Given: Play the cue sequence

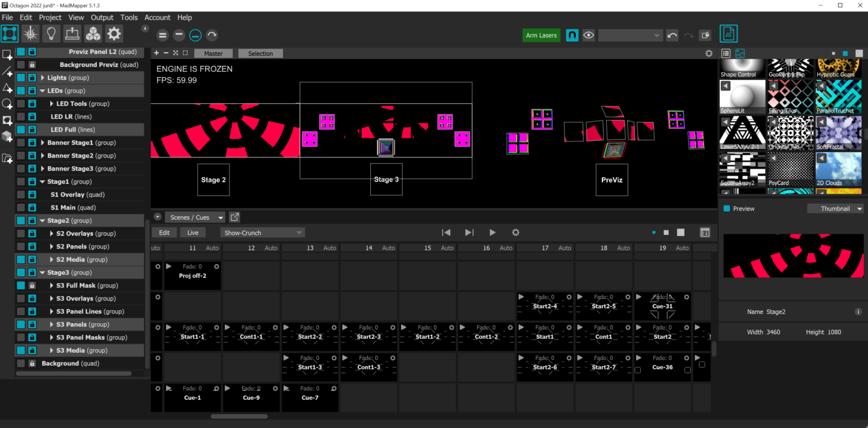Looking at the screenshot, I should [492, 233].
